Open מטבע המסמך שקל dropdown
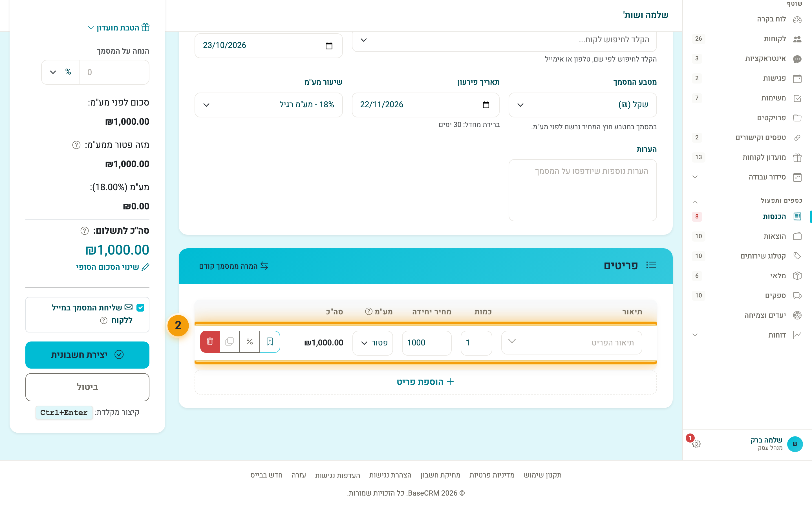The image size is (812, 508). click(x=582, y=105)
